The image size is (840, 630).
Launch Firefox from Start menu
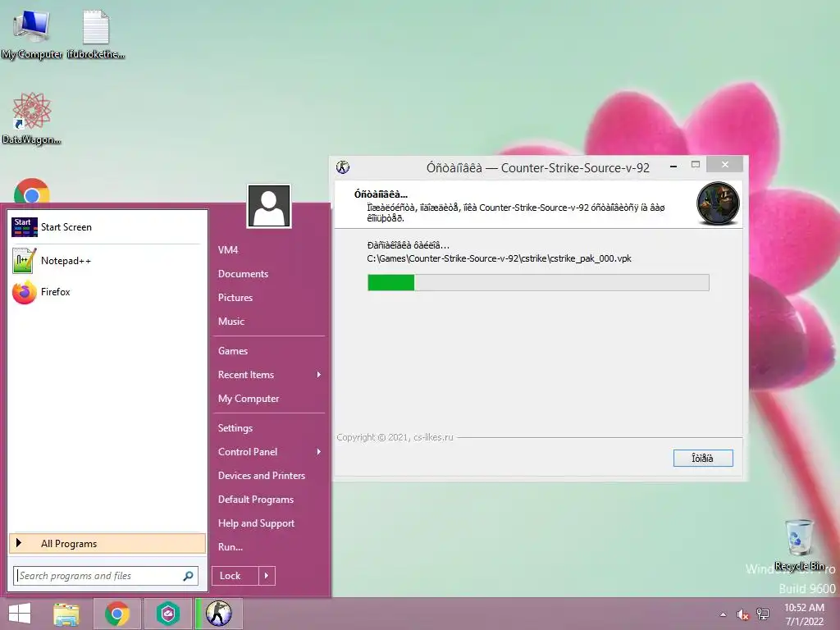(107, 292)
